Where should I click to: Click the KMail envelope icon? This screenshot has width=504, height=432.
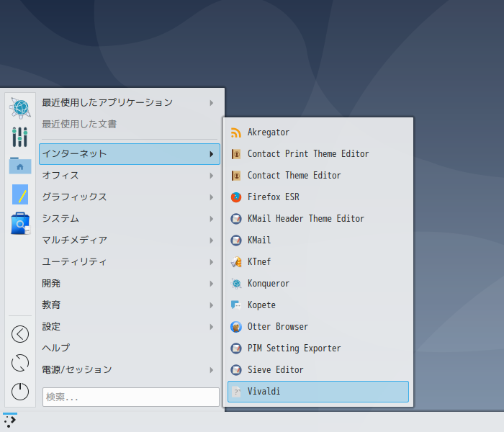pos(236,240)
